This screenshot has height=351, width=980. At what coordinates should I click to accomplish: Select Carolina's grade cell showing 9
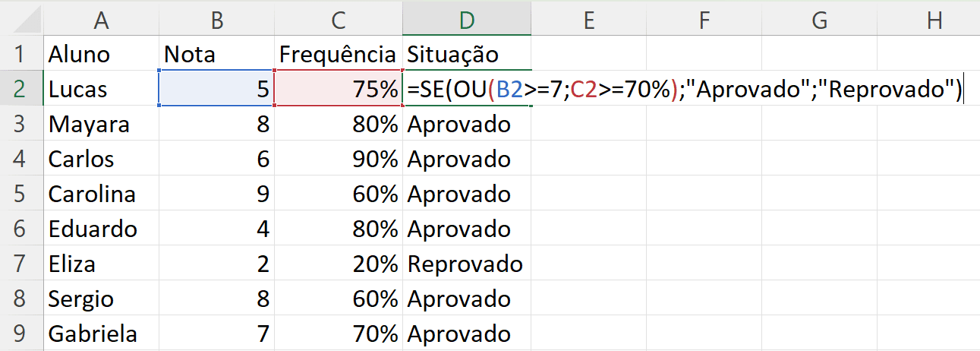pos(217,194)
